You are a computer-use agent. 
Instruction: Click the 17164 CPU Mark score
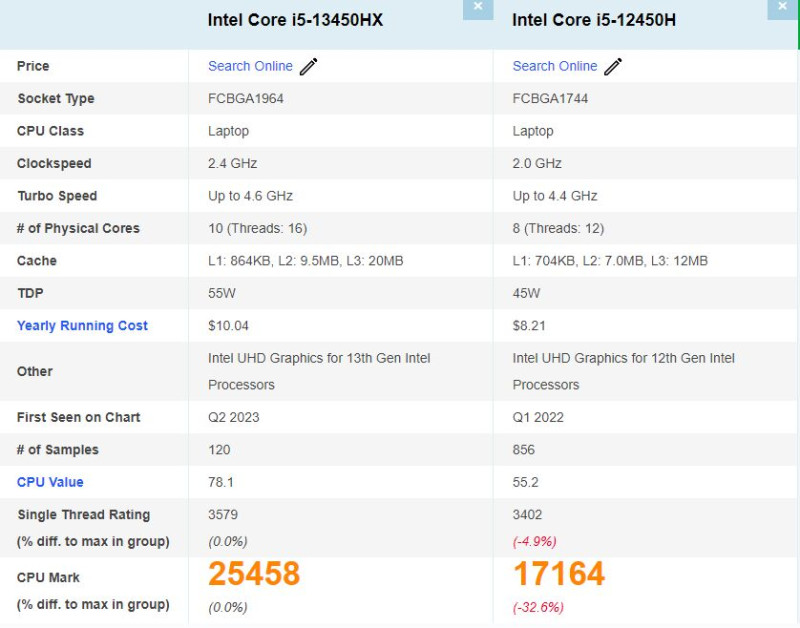559,574
